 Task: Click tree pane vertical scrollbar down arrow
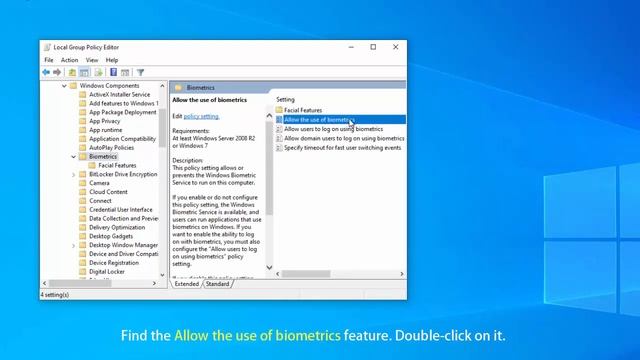162,275
